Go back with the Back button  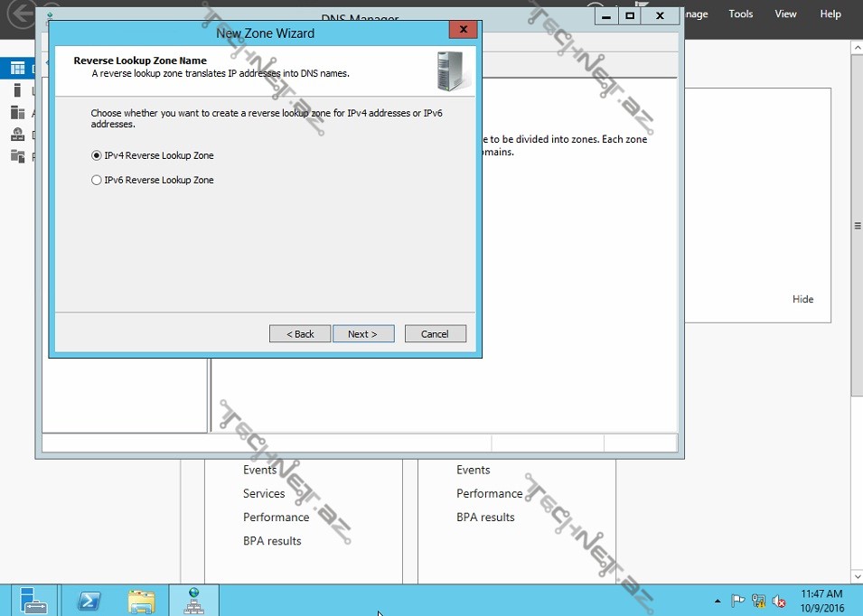point(300,334)
